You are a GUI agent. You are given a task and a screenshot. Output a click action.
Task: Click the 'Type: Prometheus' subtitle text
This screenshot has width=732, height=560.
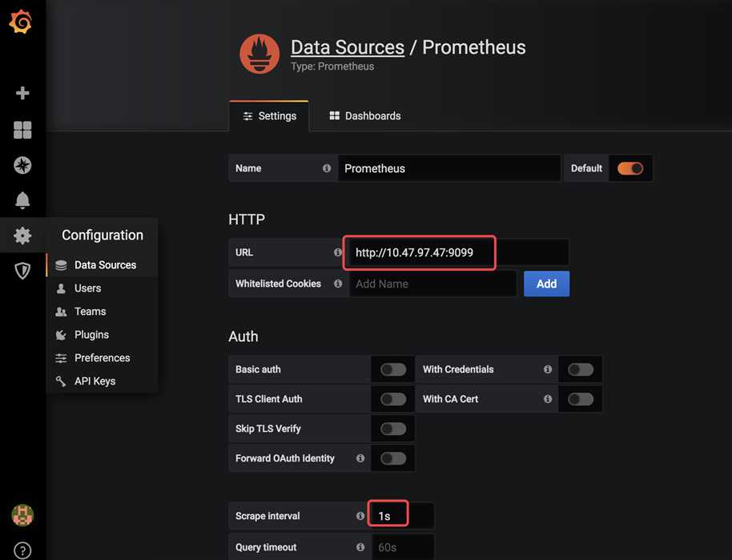click(x=332, y=66)
